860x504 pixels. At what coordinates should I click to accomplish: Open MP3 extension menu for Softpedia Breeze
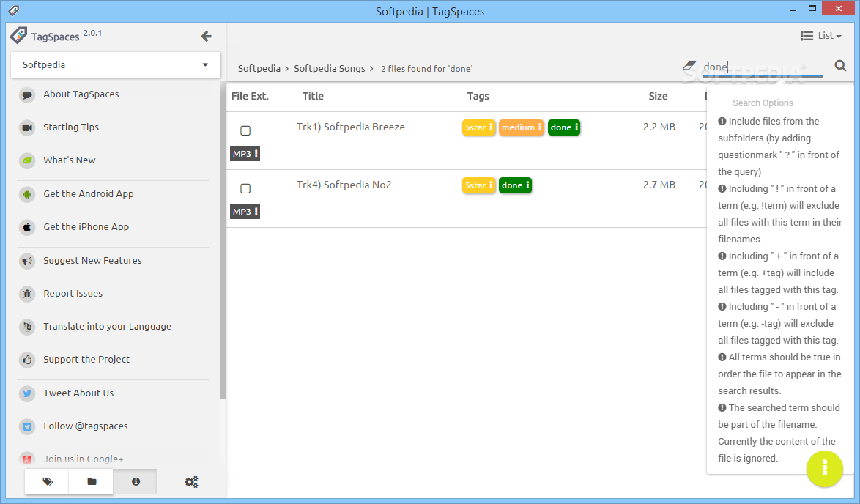click(x=245, y=154)
